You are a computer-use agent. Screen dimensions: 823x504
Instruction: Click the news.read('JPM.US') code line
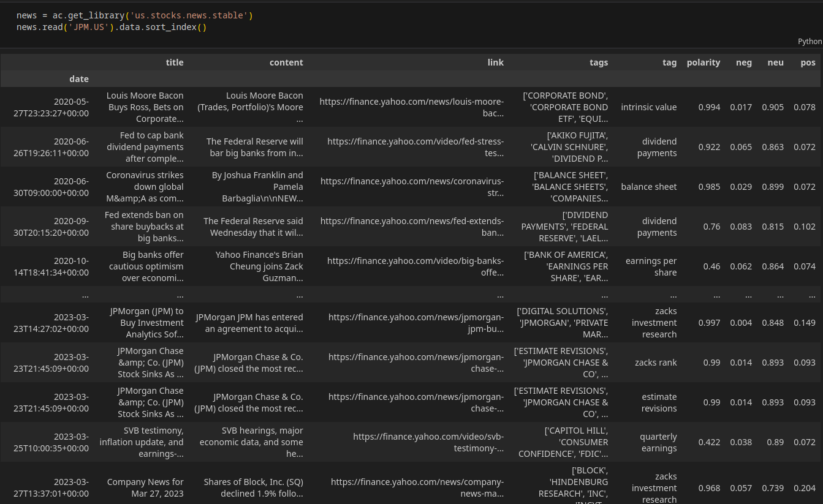(x=112, y=28)
